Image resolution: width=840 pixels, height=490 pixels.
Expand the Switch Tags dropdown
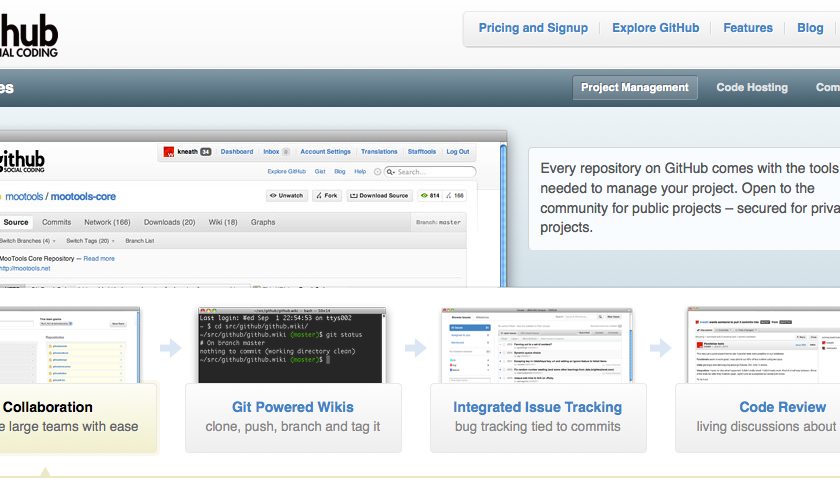pyautogui.click(x=89, y=241)
